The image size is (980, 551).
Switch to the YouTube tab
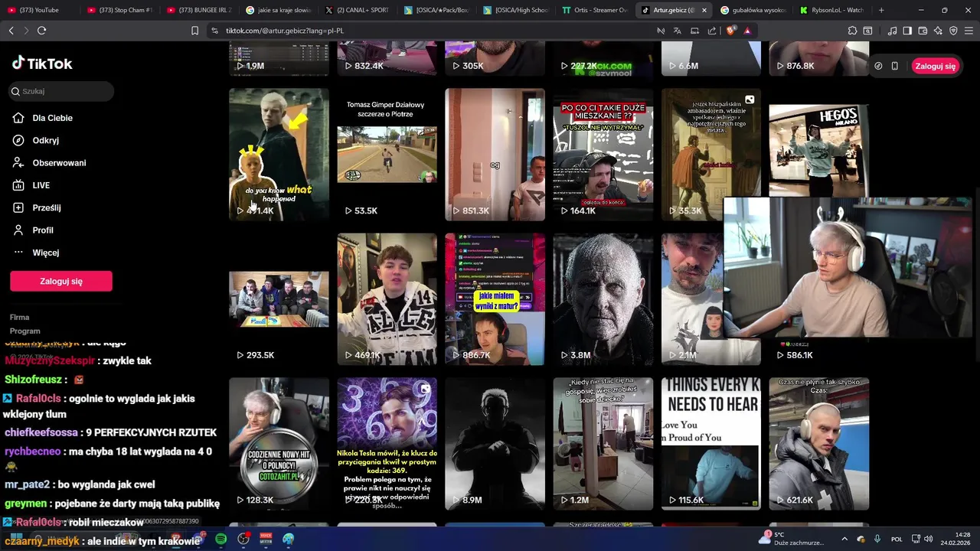click(x=38, y=10)
